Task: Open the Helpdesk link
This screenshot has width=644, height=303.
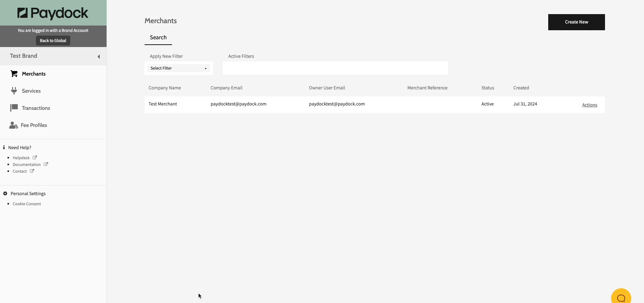Action: click(21, 158)
